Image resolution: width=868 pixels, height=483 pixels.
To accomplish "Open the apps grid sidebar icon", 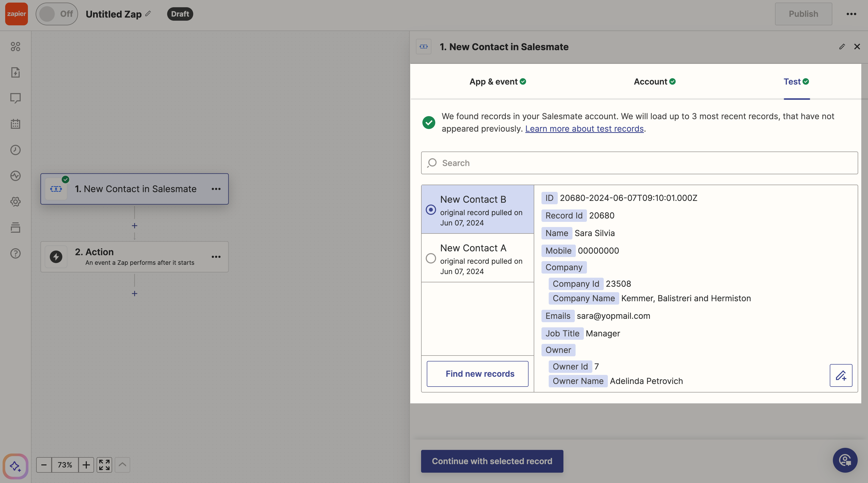I will pyautogui.click(x=16, y=47).
